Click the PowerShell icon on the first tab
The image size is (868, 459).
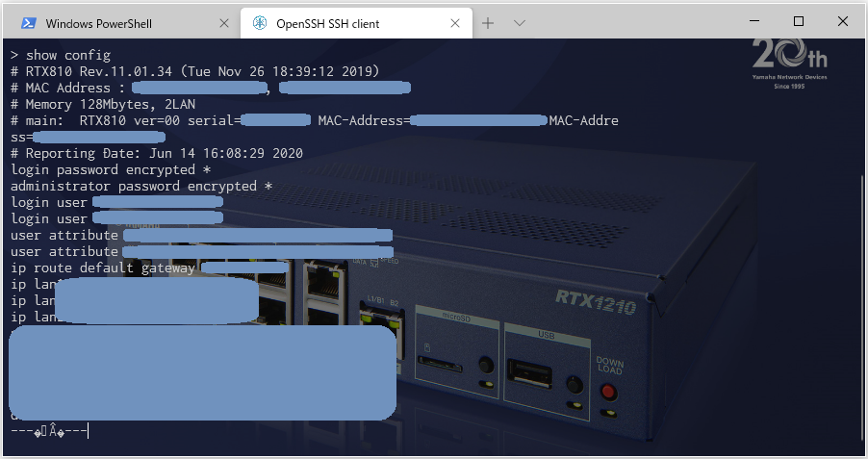[x=28, y=23]
